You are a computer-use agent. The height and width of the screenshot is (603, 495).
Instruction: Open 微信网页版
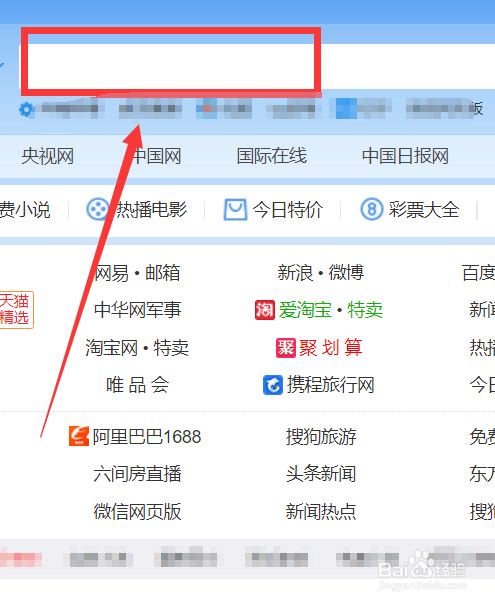138,512
